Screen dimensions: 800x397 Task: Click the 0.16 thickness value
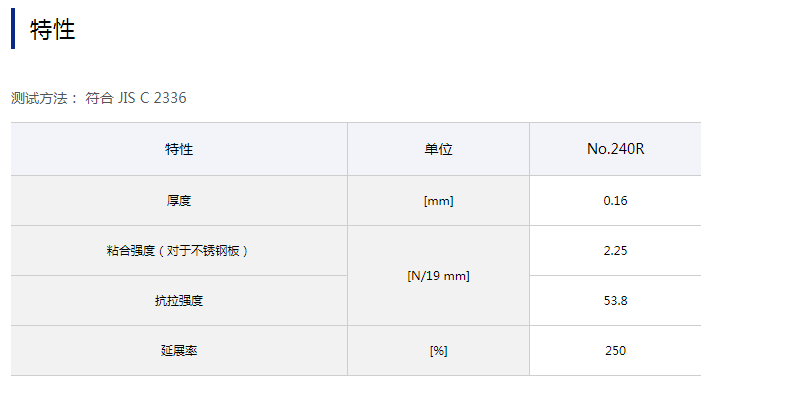tap(615, 201)
